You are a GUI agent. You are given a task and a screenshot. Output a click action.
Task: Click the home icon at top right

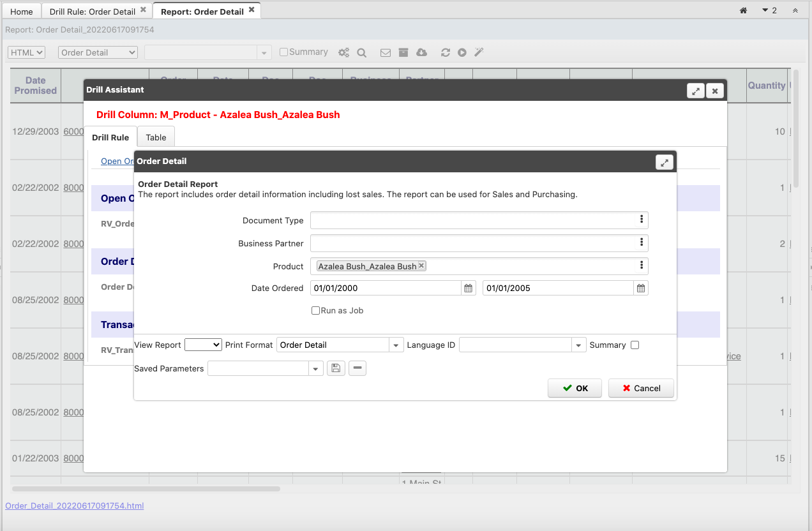(743, 11)
